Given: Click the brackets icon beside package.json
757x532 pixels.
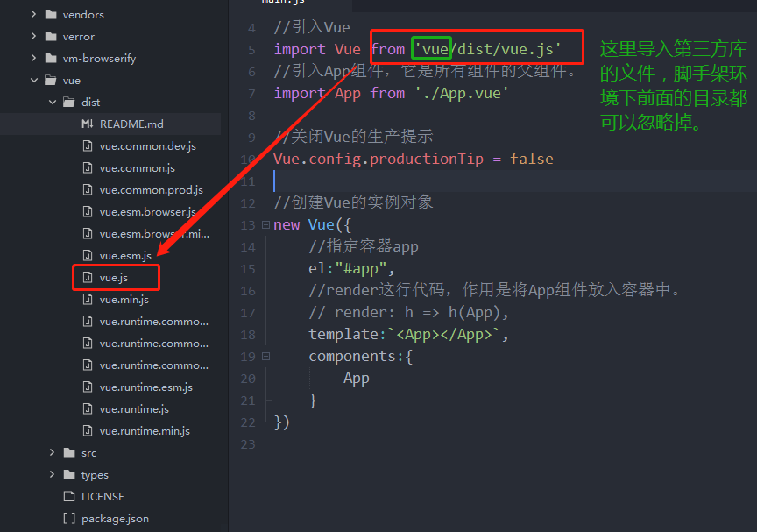Looking at the screenshot, I should click(x=69, y=519).
